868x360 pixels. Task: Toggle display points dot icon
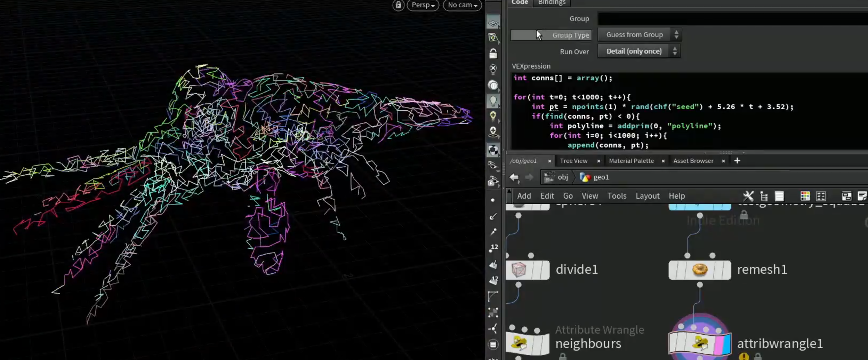[x=493, y=200]
